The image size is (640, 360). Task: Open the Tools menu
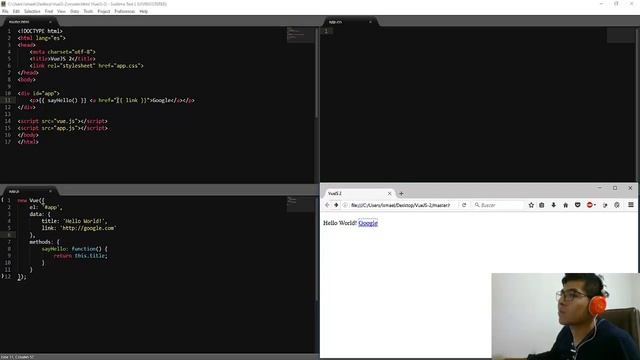[x=88, y=11]
